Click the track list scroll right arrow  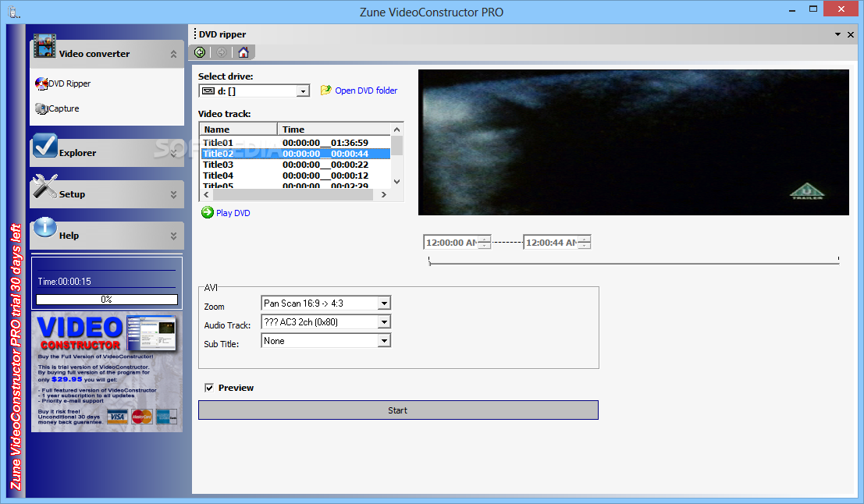[383, 194]
